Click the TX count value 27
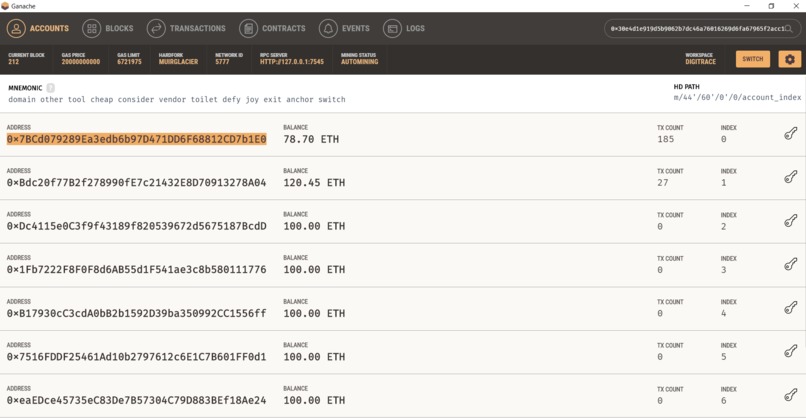The height and width of the screenshot is (418, 806). pos(663,183)
